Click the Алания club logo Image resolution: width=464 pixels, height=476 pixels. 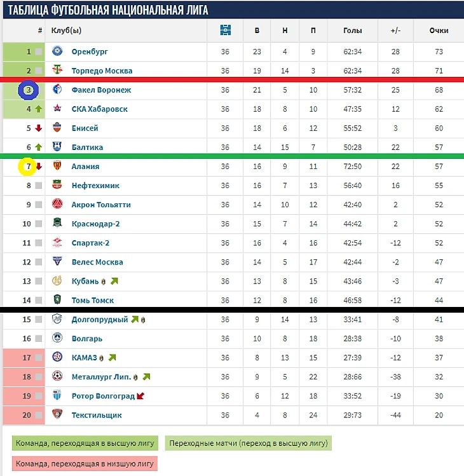[57, 165]
